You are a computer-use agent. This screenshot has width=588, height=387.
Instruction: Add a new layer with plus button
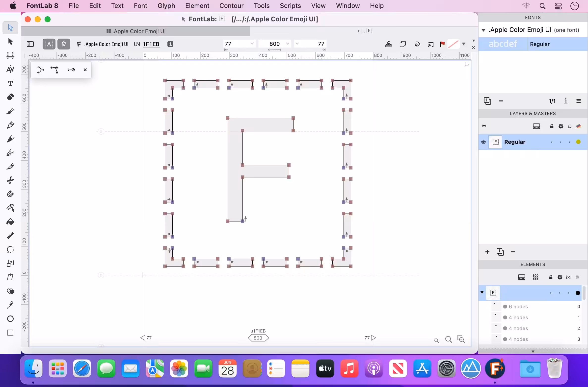[x=487, y=252]
